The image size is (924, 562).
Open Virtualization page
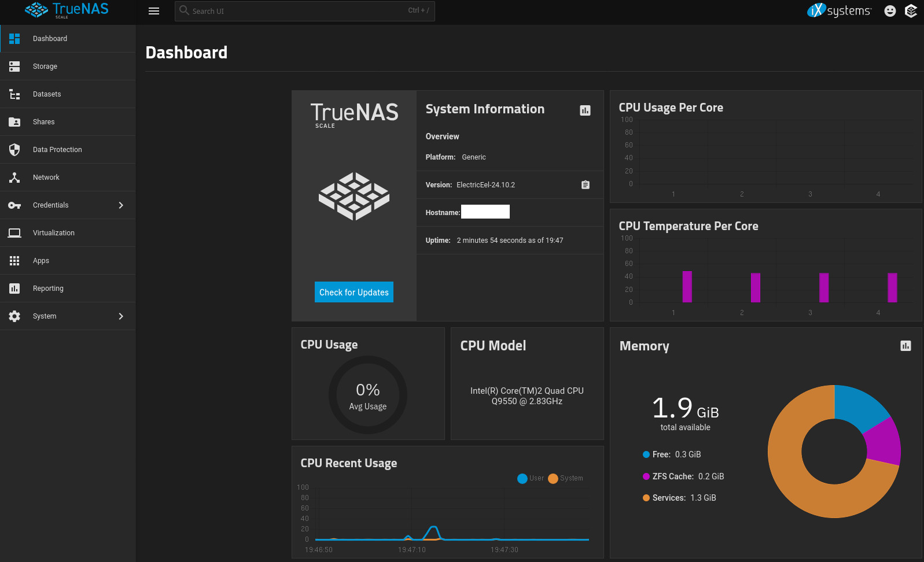(x=68, y=233)
